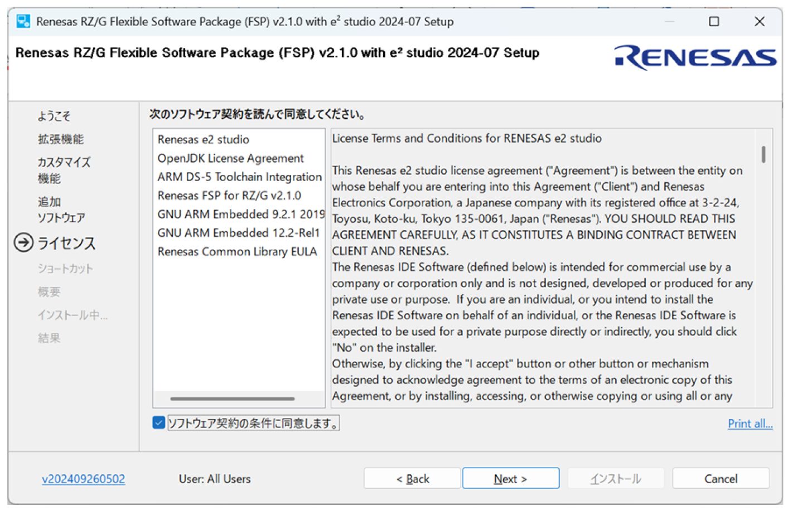Click the ようこそ step in sidebar
This screenshot has height=516, width=812.
pyautogui.click(x=54, y=116)
